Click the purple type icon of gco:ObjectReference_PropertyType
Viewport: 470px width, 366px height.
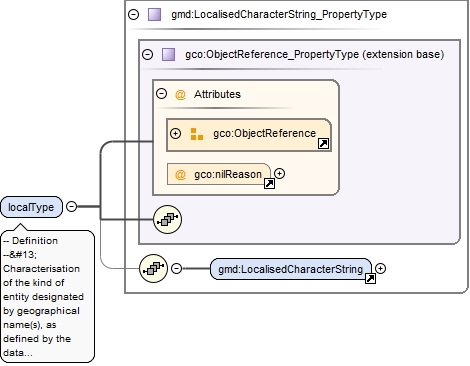click(168, 54)
